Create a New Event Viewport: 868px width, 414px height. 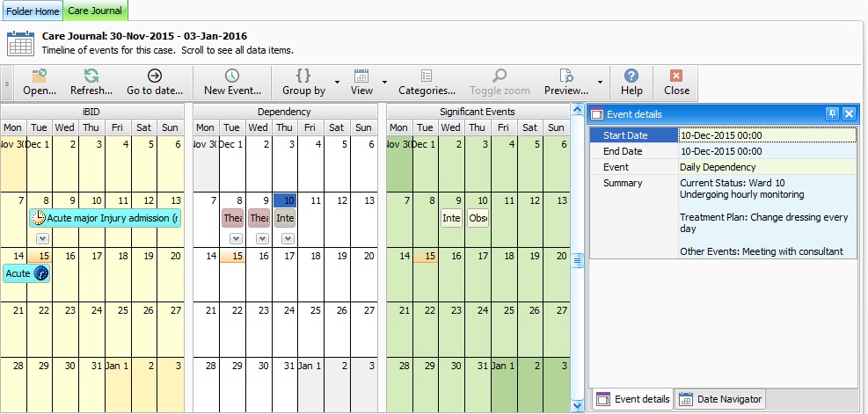pos(232,83)
